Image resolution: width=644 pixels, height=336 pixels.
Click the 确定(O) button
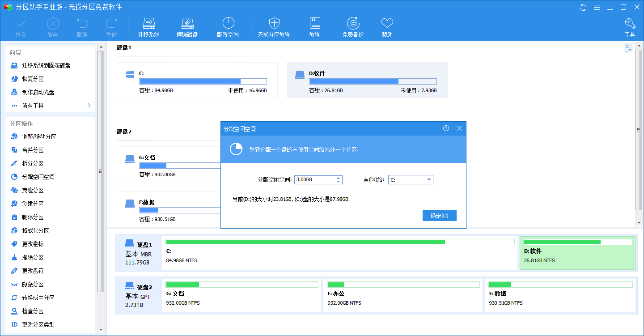[x=439, y=216]
